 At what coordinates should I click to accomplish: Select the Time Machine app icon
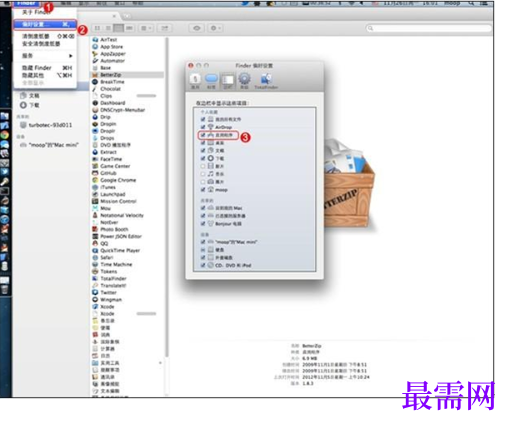click(95, 264)
